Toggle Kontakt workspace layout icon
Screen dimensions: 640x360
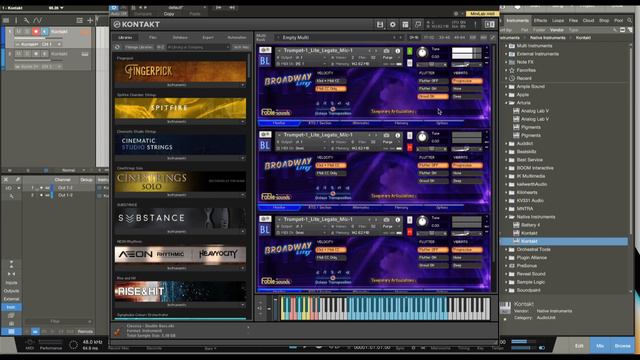coord(405,24)
